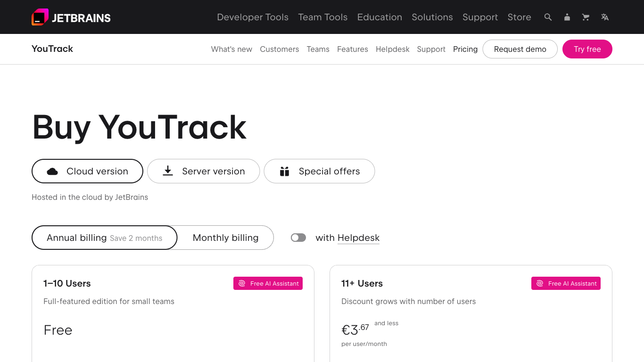Open the Developer Tools menu

coord(253,17)
